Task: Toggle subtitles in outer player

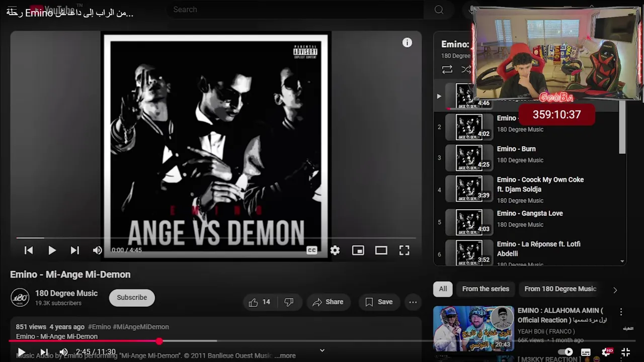Action: (586, 352)
